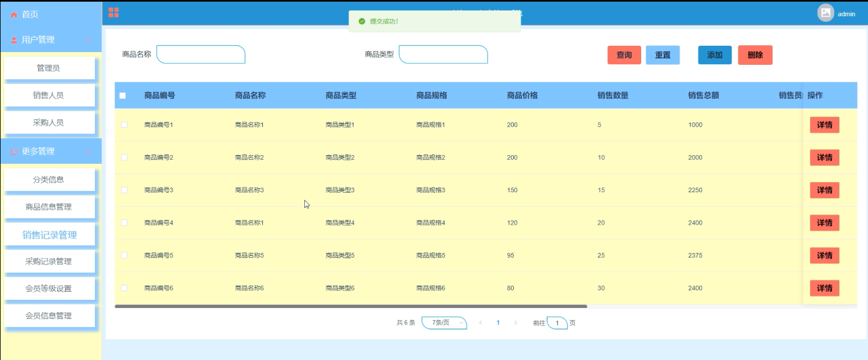Collapse the 更多管理 menu chevron

(89, 152)
